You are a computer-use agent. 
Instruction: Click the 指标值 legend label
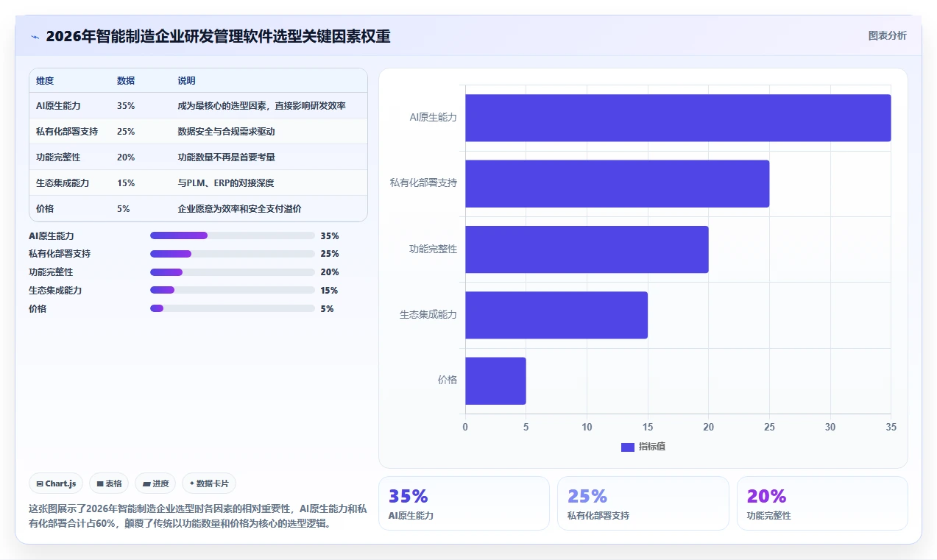tap(652, 447)
